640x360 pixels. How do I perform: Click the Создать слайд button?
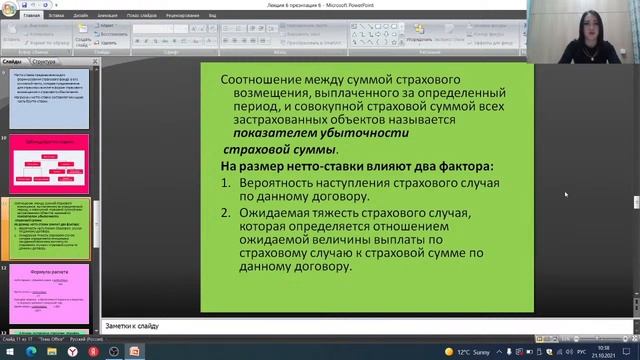83,35
